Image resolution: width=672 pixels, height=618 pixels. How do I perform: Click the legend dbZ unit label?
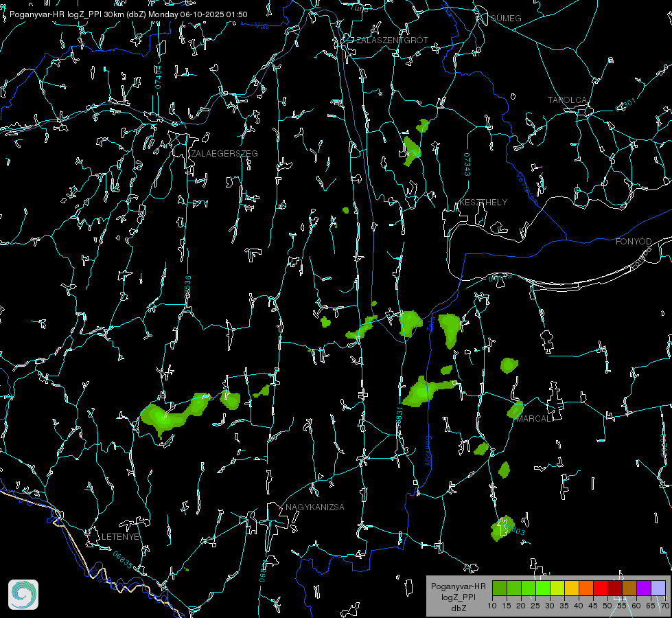click(x=459, y=608)
